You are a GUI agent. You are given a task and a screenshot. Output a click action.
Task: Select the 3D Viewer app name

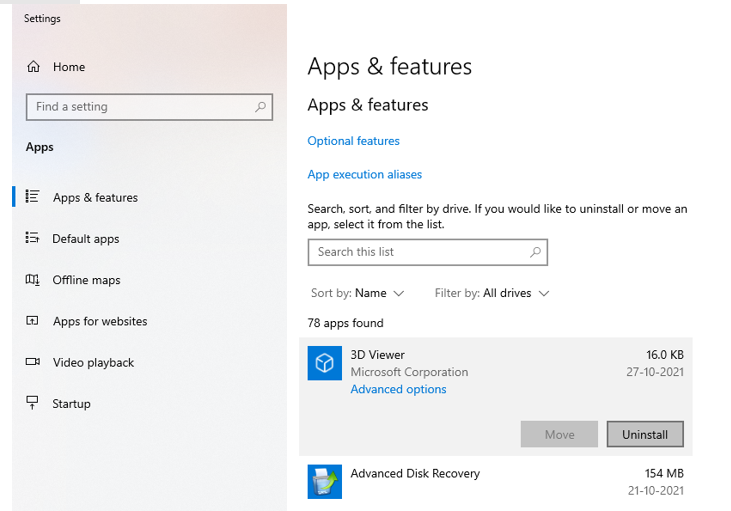[x=378, y=355]
